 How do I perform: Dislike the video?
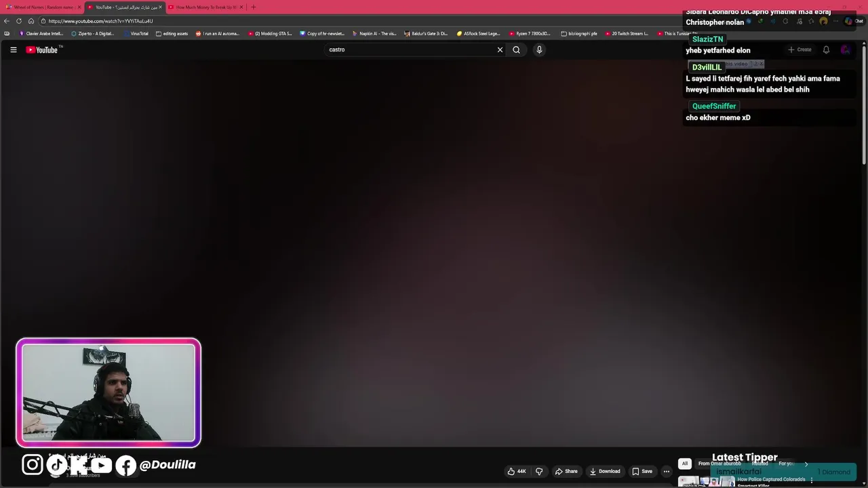tap(539, 471)
